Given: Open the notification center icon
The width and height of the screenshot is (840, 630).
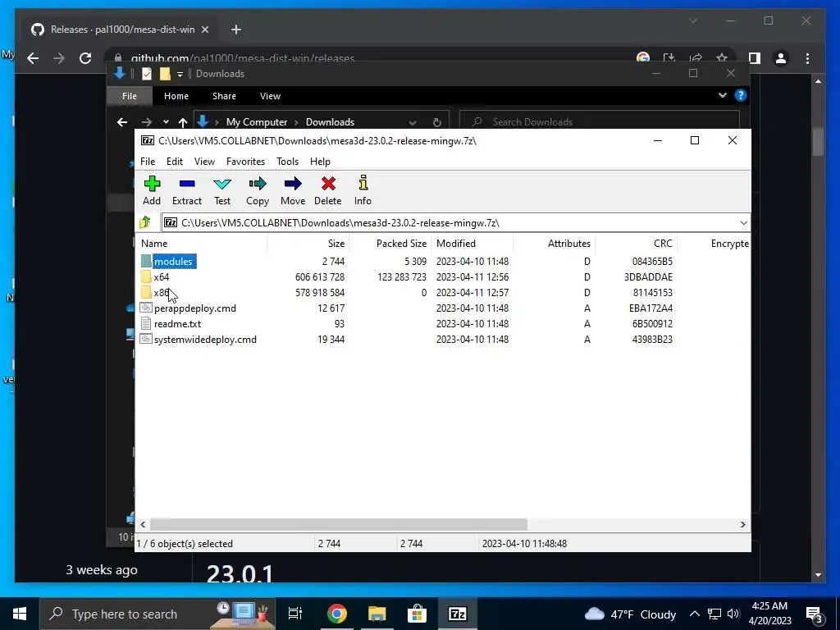Looking at the screenshot, I should click(815, 614).
